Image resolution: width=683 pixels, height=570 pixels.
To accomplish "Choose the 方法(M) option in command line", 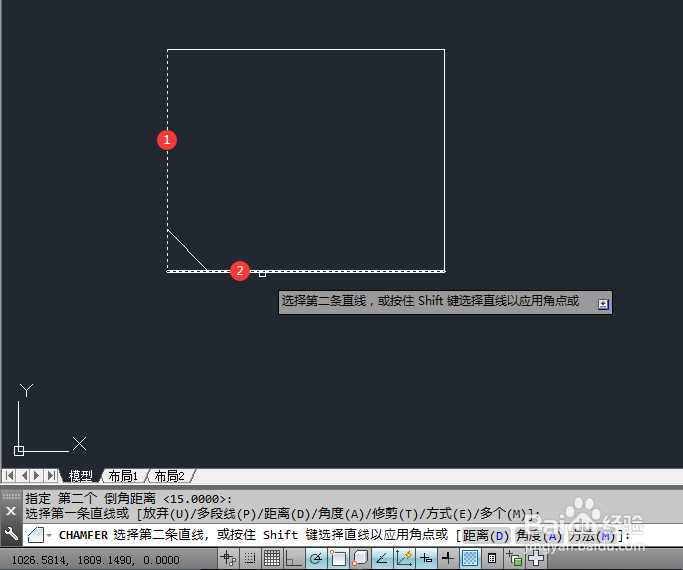I will pos(592,536).
